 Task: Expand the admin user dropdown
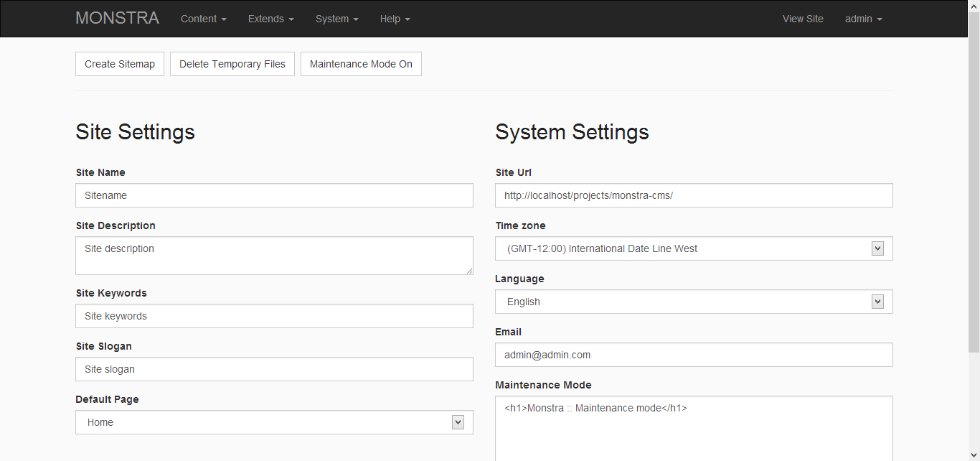(x=863, y=19)
